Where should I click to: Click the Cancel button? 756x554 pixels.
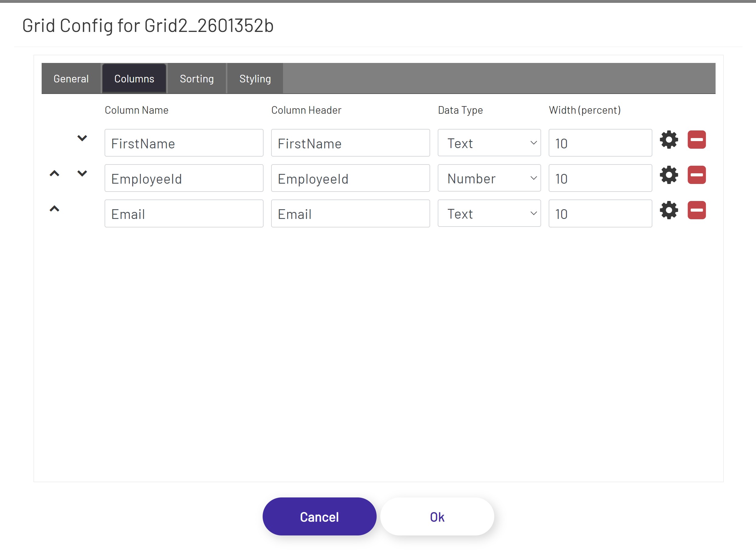tap(319, 516)
